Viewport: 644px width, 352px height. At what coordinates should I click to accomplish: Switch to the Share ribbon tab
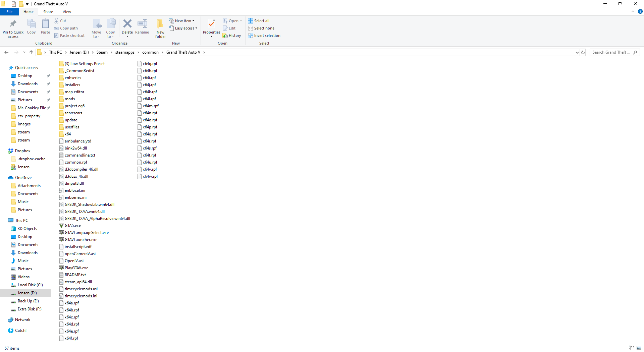(x=48, y=12)
